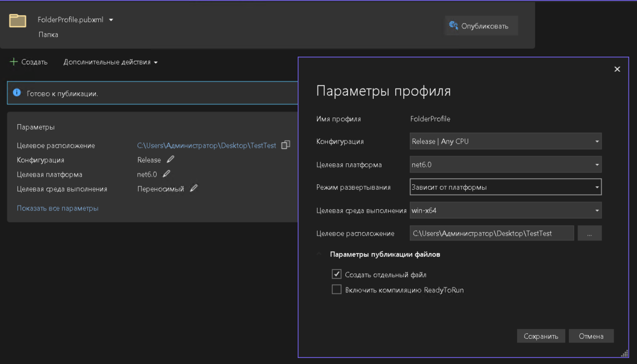Uncheck the Создать отдельный файл checkbox
This screenshot has width=637, height=364.
tap(337, 274)
